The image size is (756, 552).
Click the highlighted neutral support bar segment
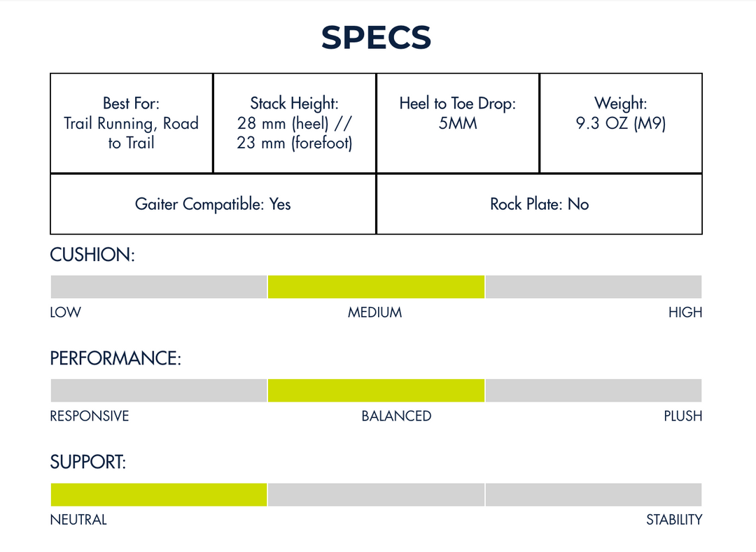(159, 495)
